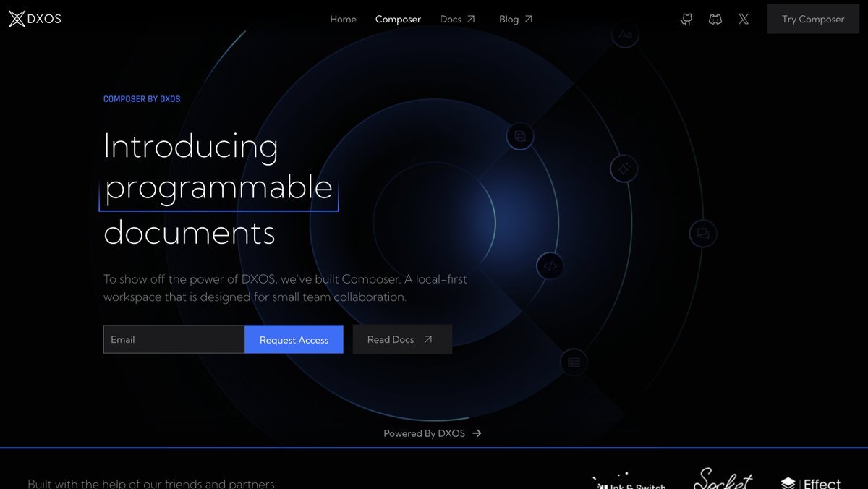This screenshot has width=868, height=489.
Task: Open the GitHub icon link
Action: tap(686, 20)
